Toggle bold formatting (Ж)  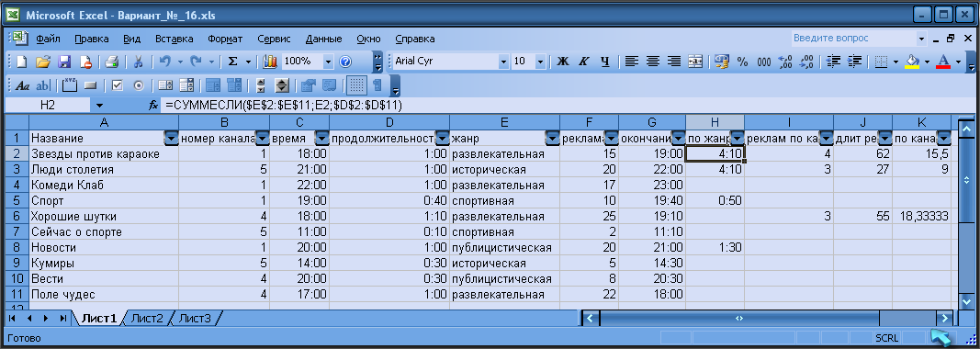[562, 62]
